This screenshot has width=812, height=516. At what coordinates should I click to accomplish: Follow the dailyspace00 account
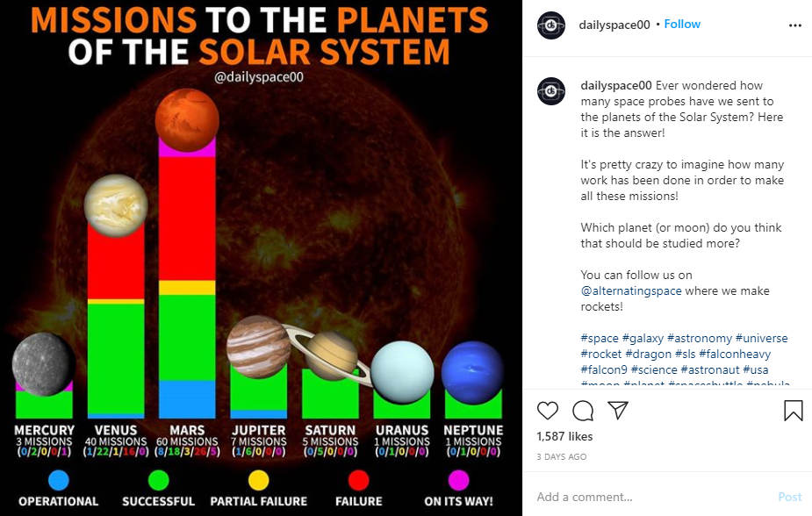point(682,25)
